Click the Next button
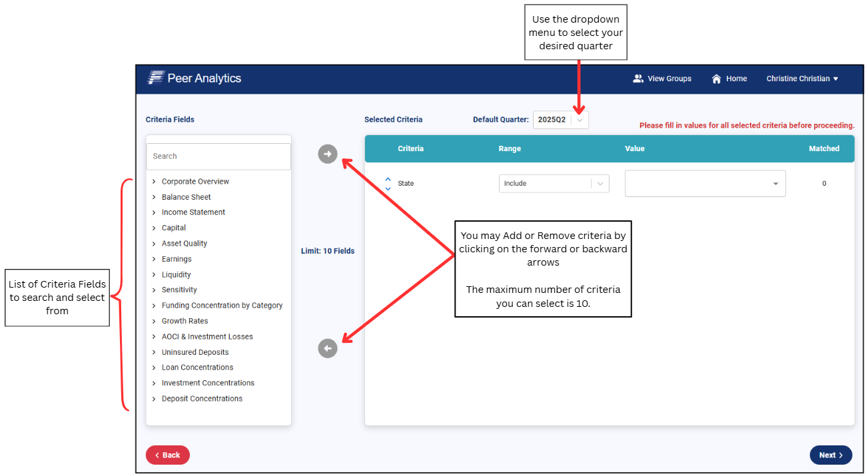This screenshot has width=868, height=476. point(831,455)
